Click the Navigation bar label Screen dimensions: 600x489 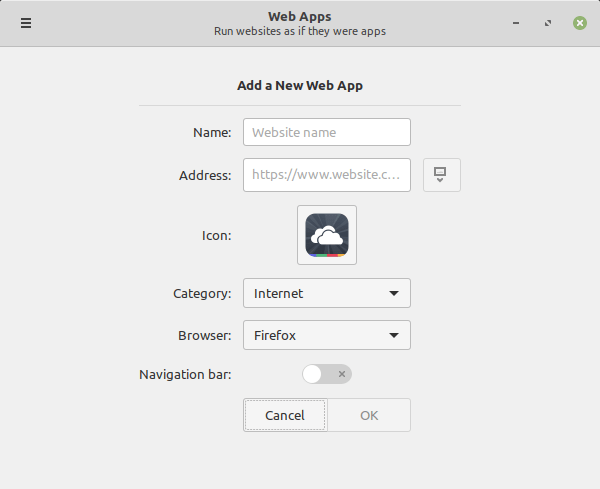[185, 374]
